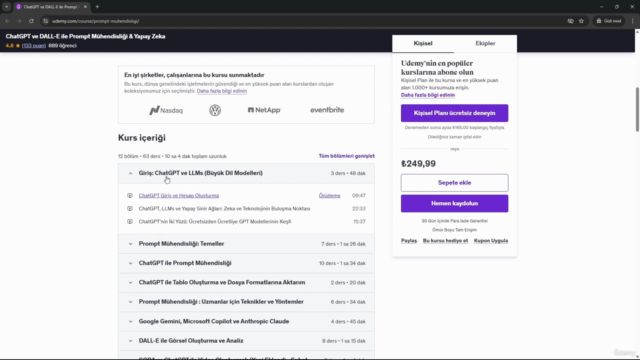Click video icon beside ChatGPT Giriş ve Hesap Oluşturma
The width and height of the screenshot is (640, 360).
(x=130, y=196)
